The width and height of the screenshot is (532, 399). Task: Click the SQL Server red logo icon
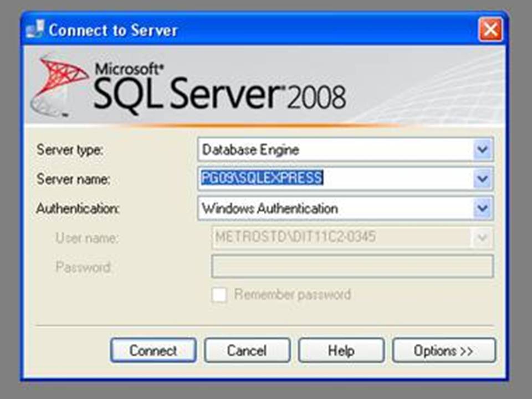pyautogui.click(x=60, y=86)
